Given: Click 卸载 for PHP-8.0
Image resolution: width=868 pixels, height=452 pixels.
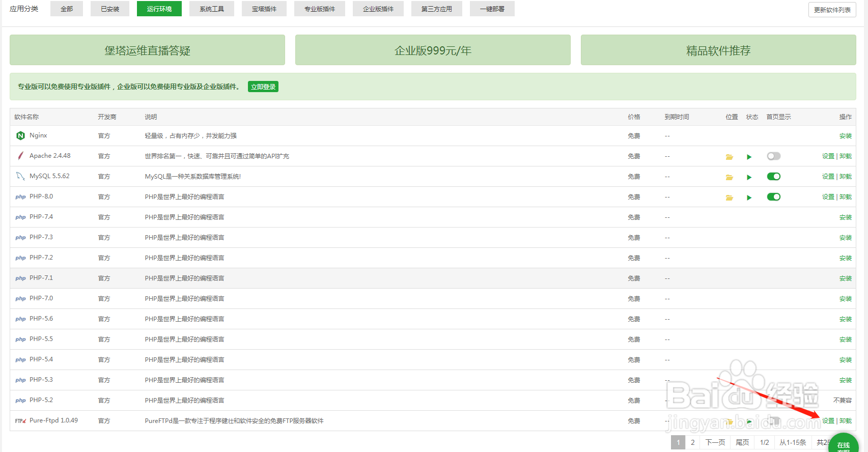Looking at the screenshot, I should [846, 197].
